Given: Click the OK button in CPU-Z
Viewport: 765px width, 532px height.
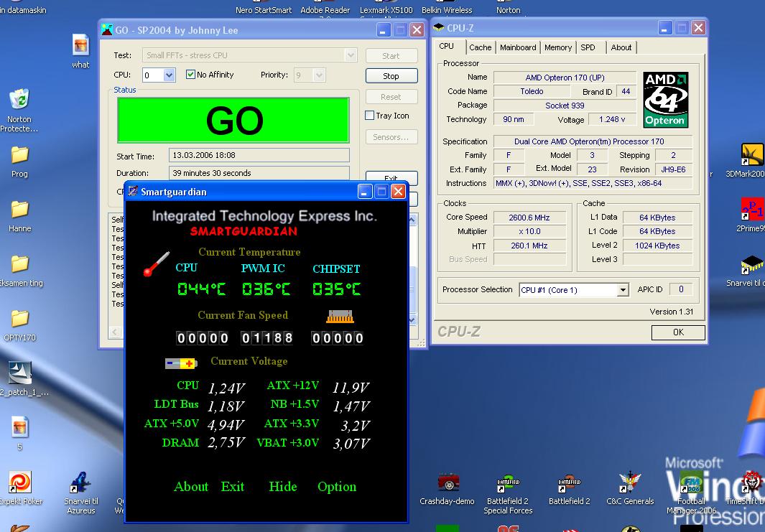Looking at the screenshot, I should pos(677,332).
